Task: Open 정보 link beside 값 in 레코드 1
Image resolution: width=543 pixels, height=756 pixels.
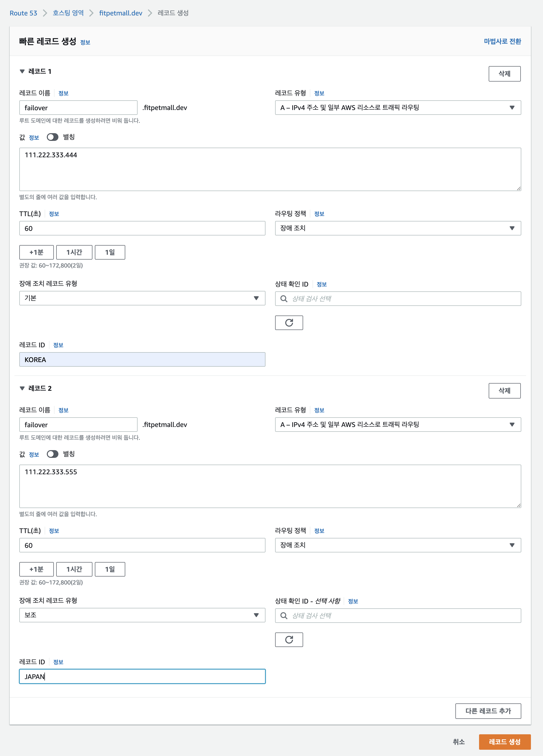Action: coord(34,138)
